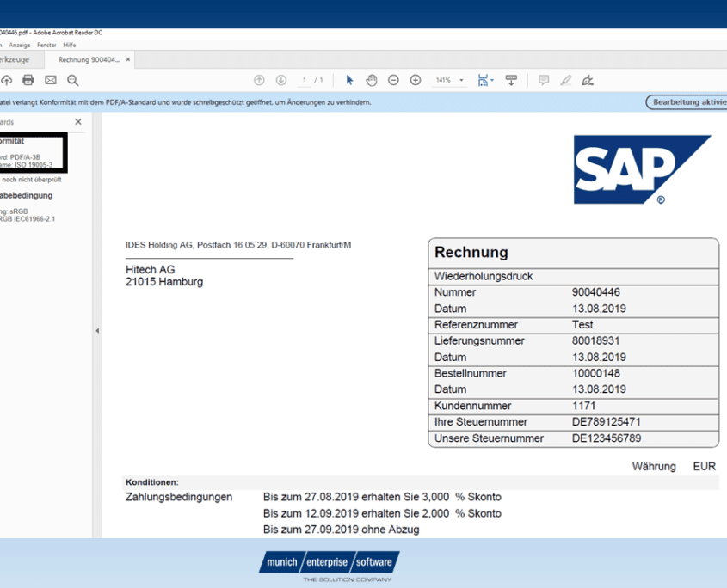Screen dimensions: 727x588
Task: Open the search magnifier
Action: point(73,80)
